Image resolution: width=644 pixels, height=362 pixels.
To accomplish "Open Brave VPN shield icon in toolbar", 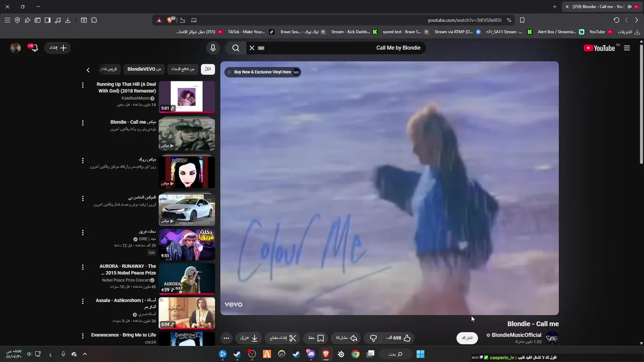I will (17, 20).
